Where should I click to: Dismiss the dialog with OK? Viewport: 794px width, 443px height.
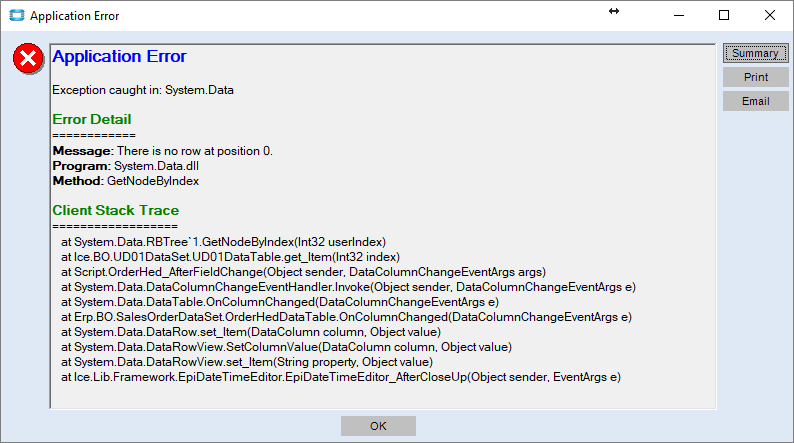click(x=378, y=426)
